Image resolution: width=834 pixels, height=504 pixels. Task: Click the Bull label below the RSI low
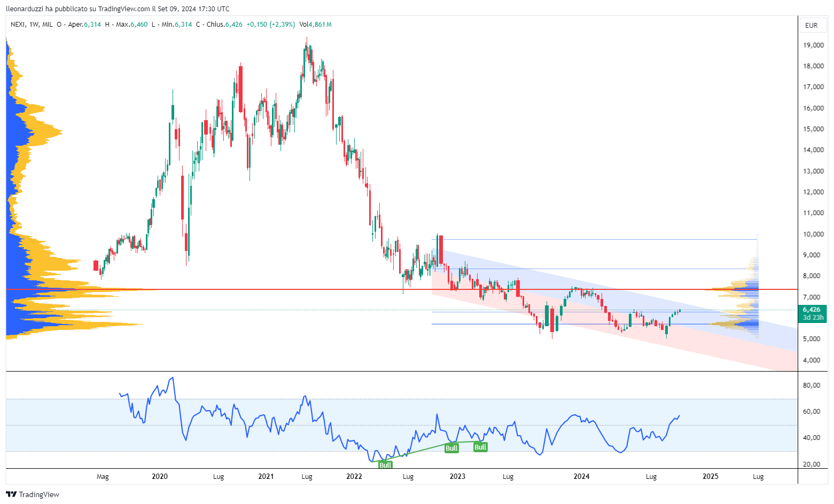385,465
